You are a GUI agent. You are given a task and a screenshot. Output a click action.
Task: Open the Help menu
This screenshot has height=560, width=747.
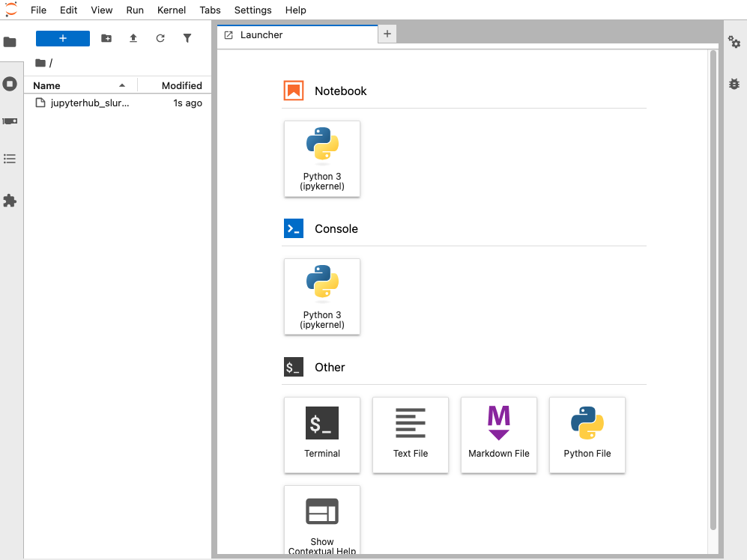tap(295, 10)
